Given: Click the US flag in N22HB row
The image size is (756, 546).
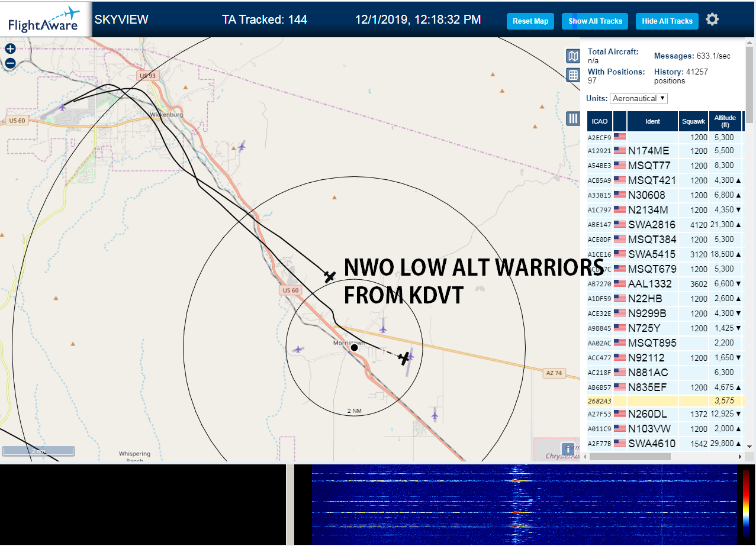Looking at the screenshot, I should click(x=620, y=298).
